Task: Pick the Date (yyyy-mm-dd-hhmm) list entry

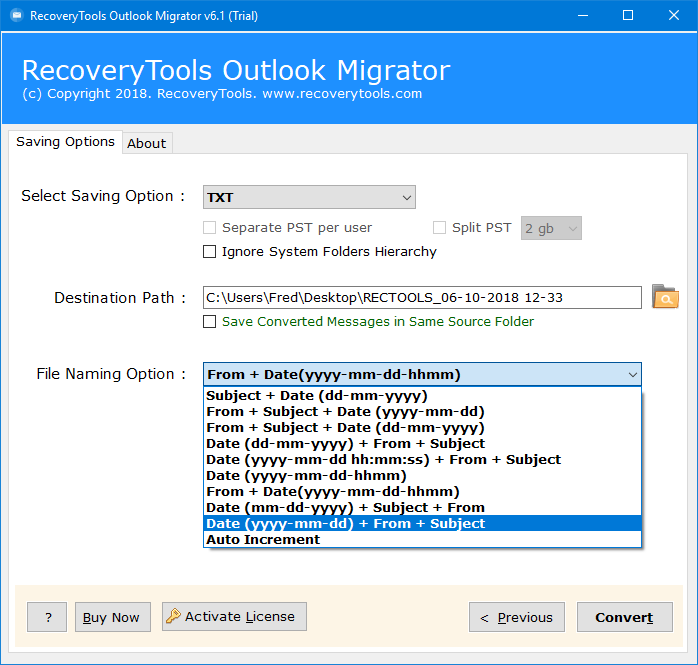Action: pos(422,476)
